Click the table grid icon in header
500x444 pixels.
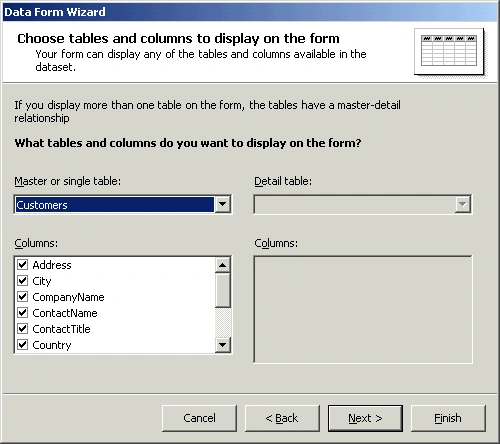[449, 51]
